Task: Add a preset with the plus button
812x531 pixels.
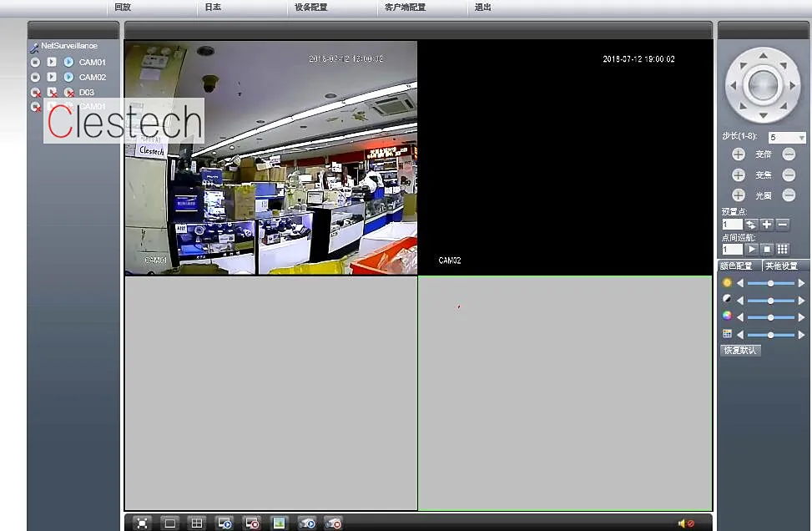Action: pyautogui.click(x=768, y=224)
